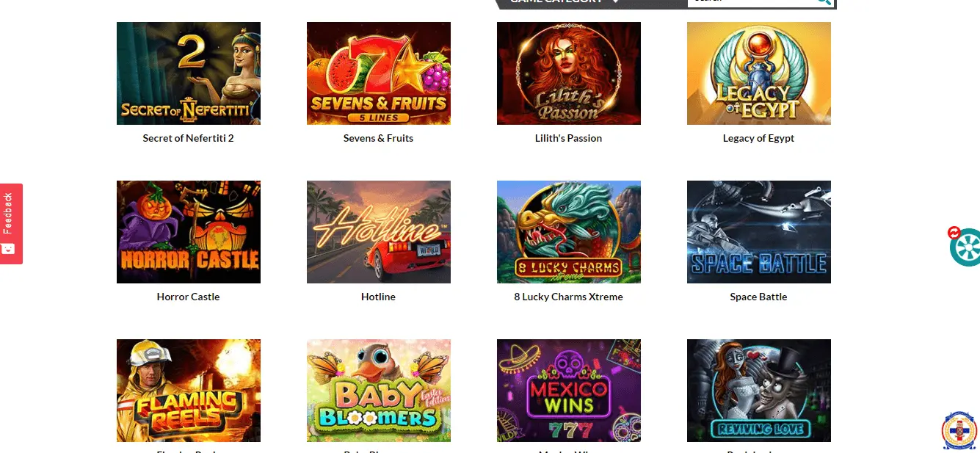Click the red refresh badge on wheel
Screen dimensions: 980x453
(x=954, y=233)
